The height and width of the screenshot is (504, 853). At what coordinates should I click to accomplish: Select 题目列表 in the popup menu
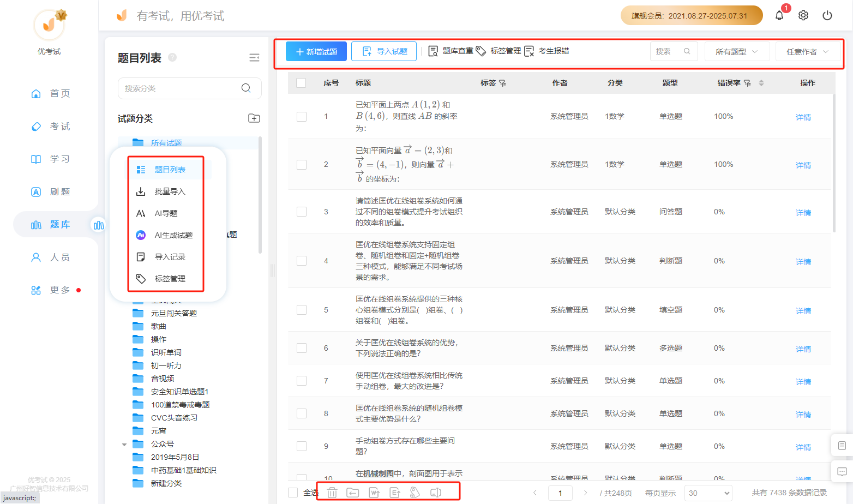170,170
